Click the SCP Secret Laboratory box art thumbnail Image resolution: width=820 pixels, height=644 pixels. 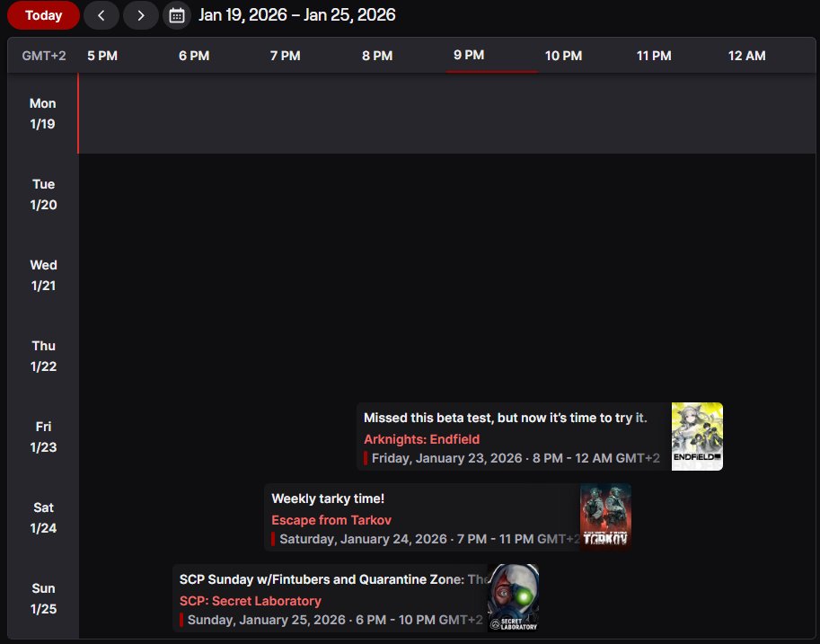pyautogui.click(x=513, y=597)
